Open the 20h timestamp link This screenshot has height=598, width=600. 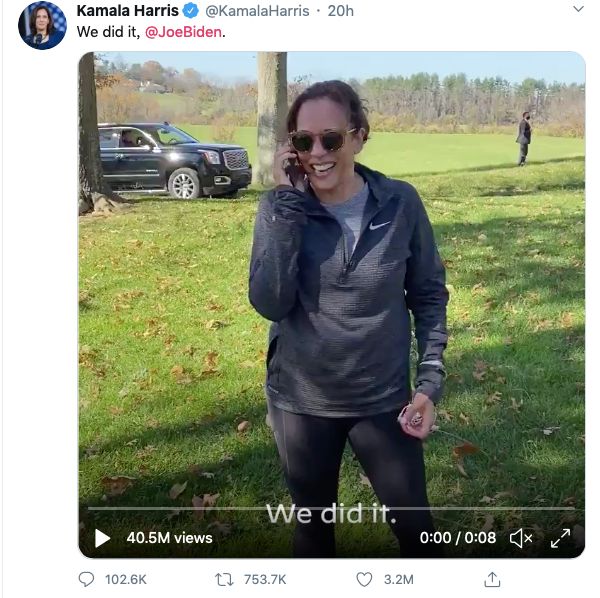pos(341,11)
